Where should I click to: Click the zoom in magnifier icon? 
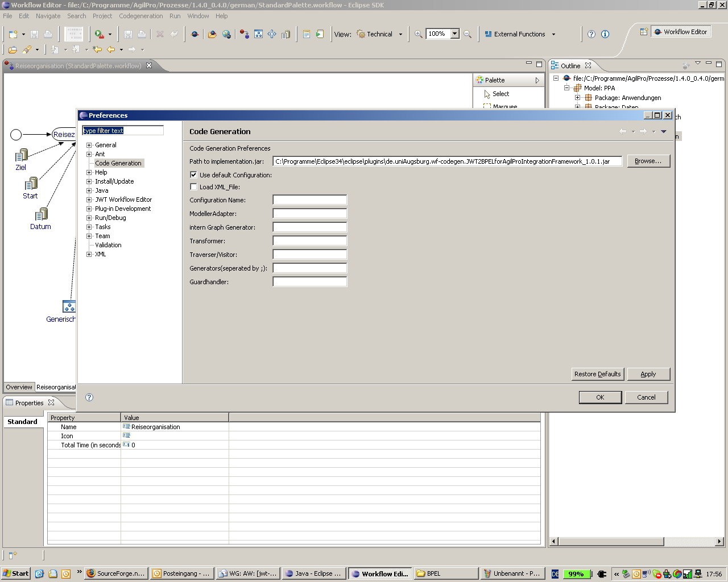pos(419,34)
